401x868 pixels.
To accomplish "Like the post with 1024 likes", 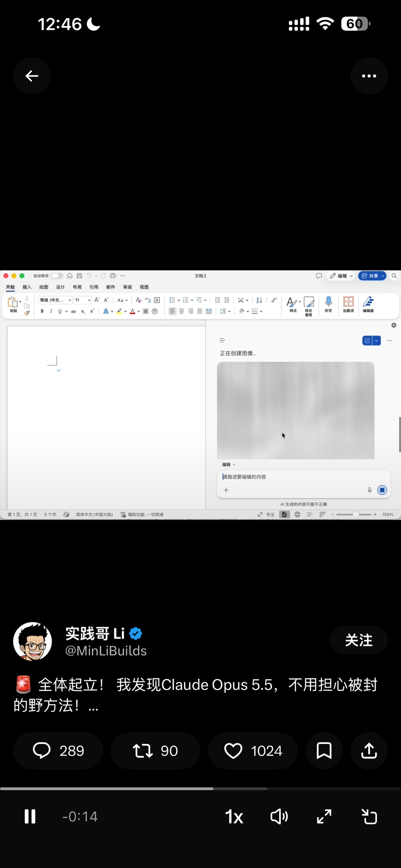I will pos(253,751).
